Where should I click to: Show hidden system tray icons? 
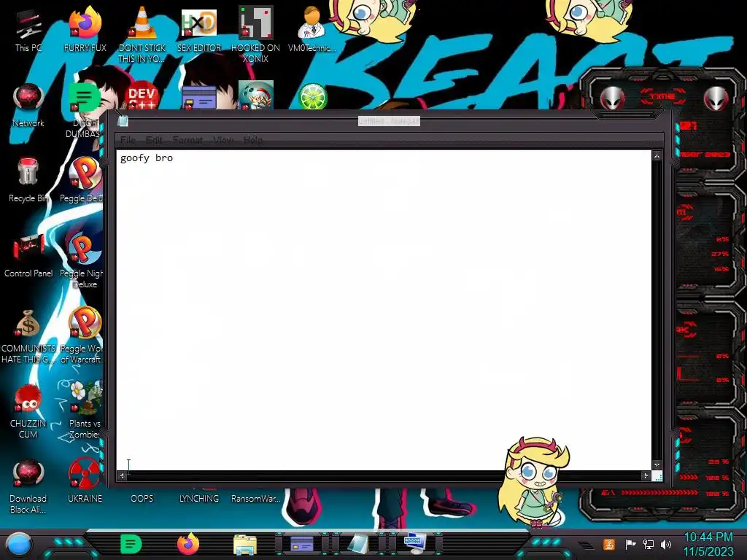point(587,545)
